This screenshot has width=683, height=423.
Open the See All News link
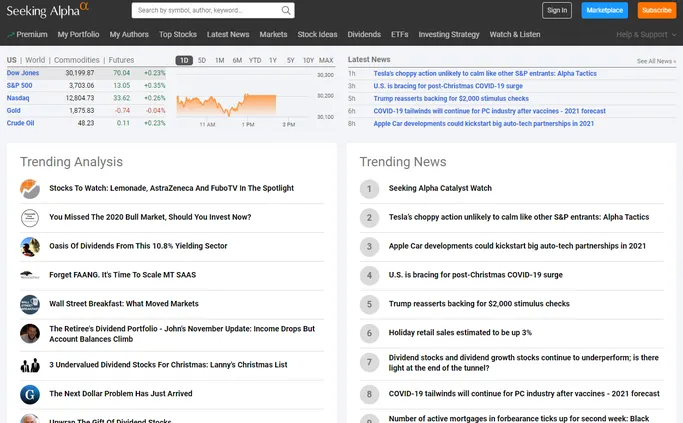(x=656, y=61)
